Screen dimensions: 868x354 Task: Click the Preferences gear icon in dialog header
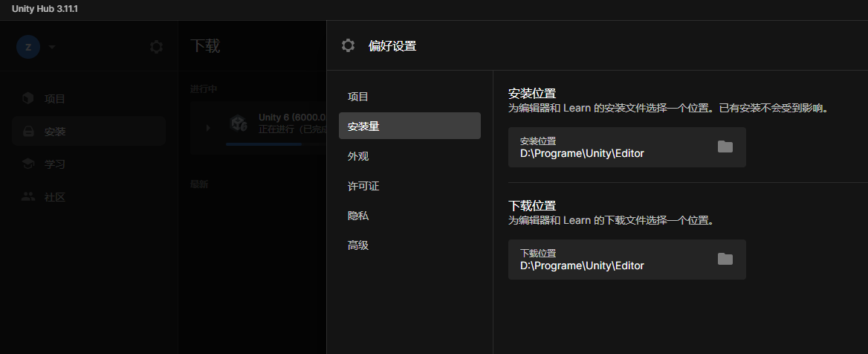[x=349, y=45]
